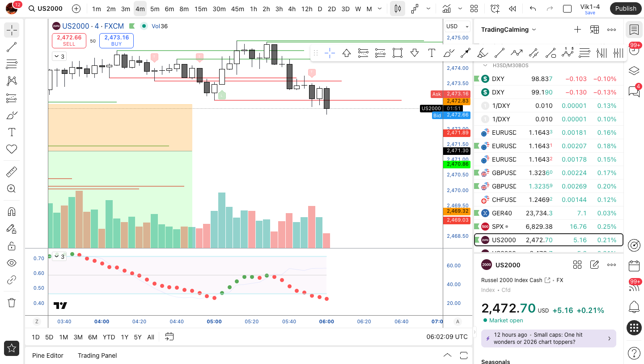Switch to 1h timeframe
644x364 pixels.
(x=254, y=9)
